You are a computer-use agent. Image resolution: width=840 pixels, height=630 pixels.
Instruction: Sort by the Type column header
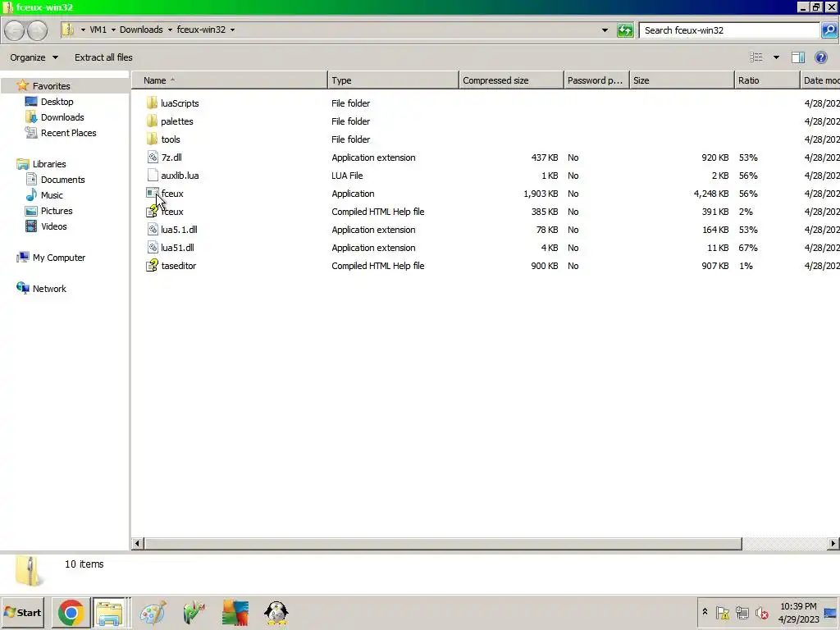pyautogui.click(x=393, y=80)
